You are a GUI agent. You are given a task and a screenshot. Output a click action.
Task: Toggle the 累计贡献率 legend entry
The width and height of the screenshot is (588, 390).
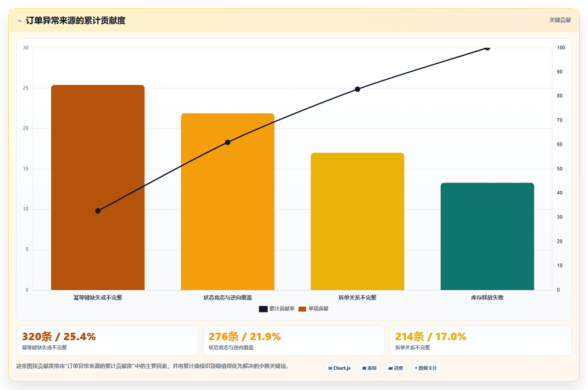(x=277, y=309)
